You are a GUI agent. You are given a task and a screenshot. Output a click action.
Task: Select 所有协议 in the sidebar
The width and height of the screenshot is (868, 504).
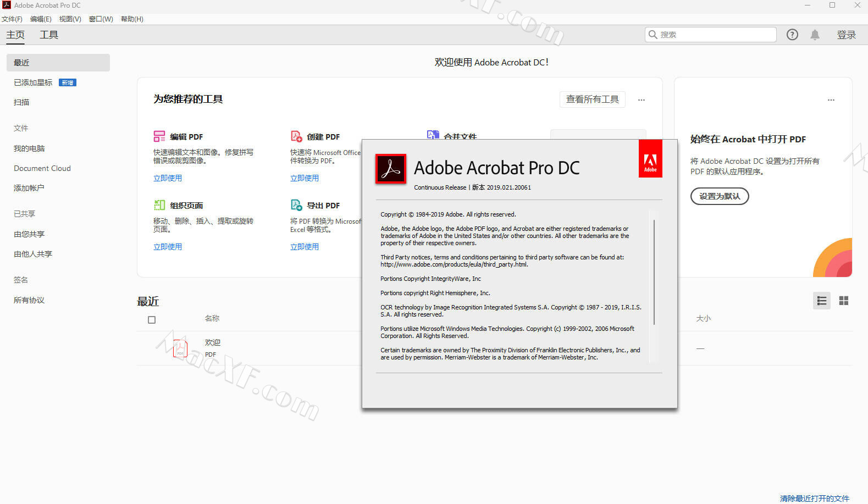click(x=29, y=300)
